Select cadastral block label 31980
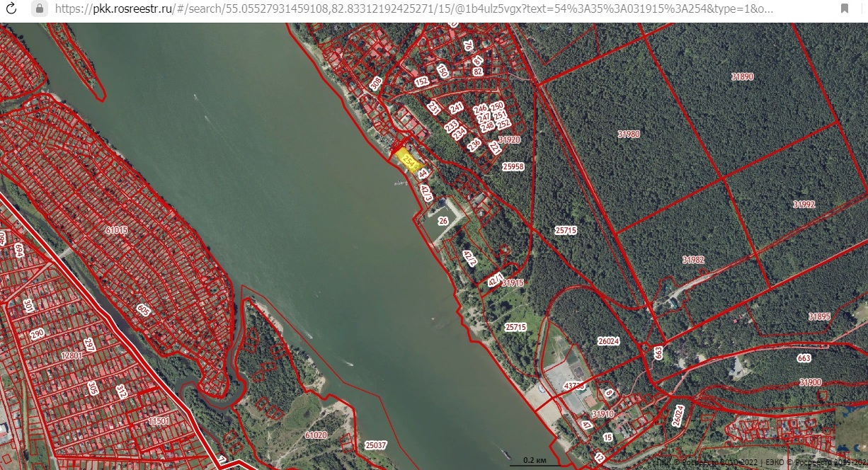 point(628,134)
